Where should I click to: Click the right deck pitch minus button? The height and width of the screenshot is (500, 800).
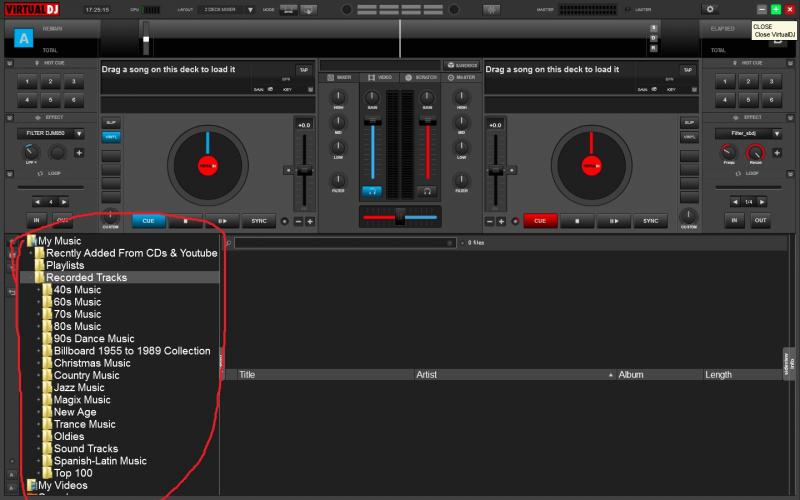click(x=490, y=221)
